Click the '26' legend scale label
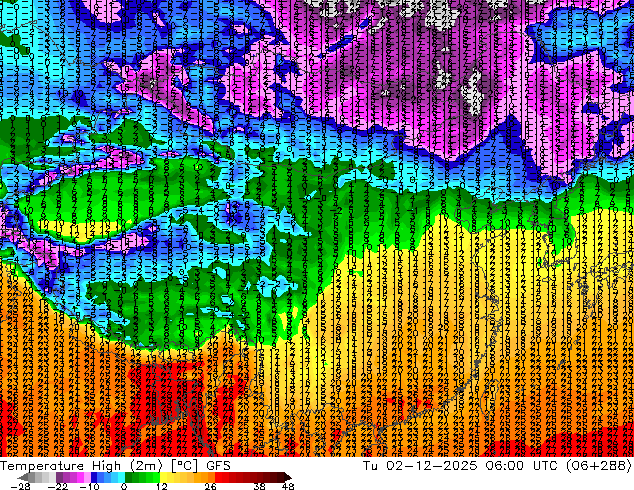 (210, 486)
